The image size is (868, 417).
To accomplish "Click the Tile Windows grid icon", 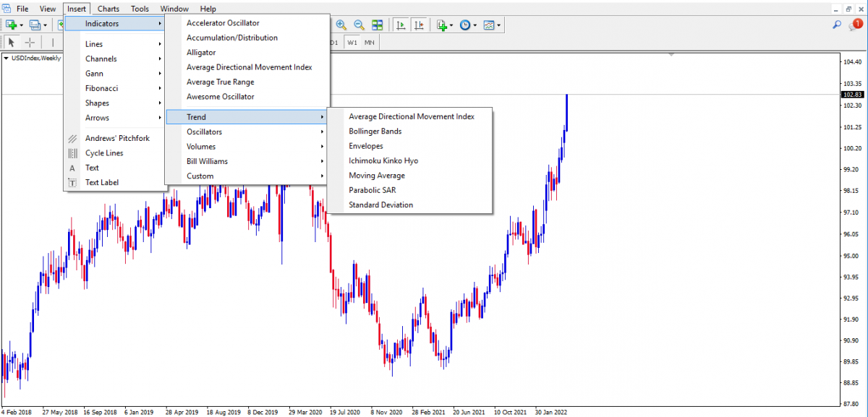I will [377, 25].
